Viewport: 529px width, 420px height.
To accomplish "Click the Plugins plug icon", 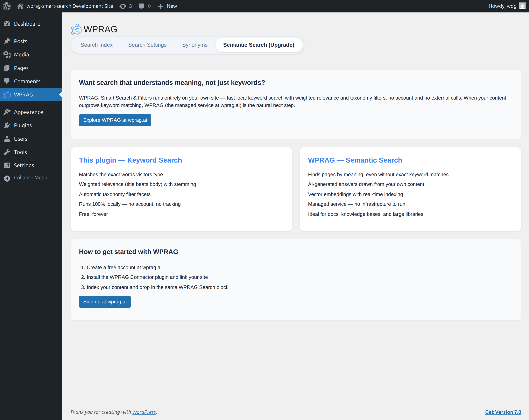I will point(7,125).
